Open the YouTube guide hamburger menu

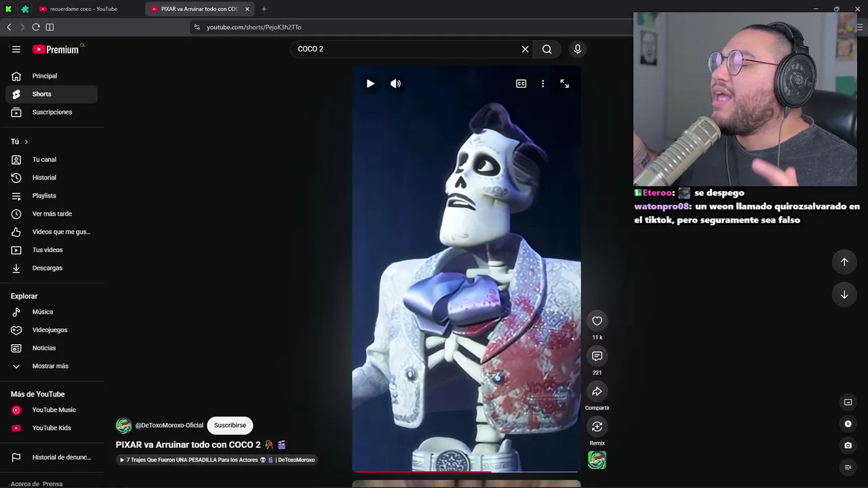16,49
